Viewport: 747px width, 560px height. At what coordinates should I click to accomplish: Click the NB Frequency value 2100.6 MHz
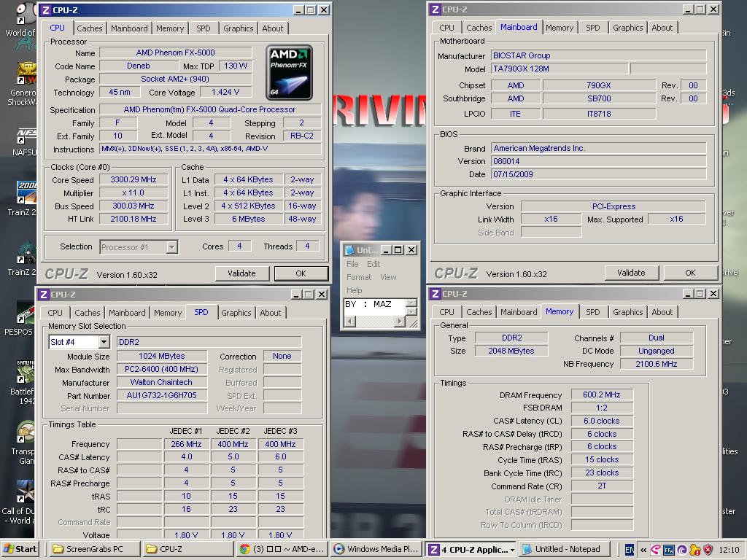click(x=656, y=364)
